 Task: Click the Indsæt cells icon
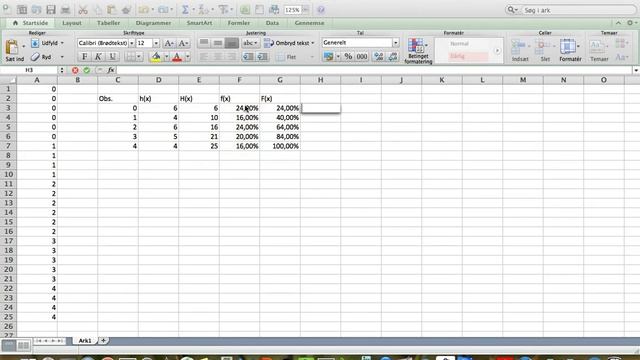tap(518, 47)
